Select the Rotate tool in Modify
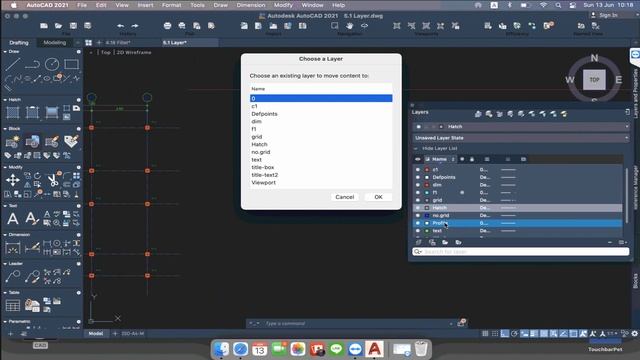640x360 pixels. click(37, 176)
